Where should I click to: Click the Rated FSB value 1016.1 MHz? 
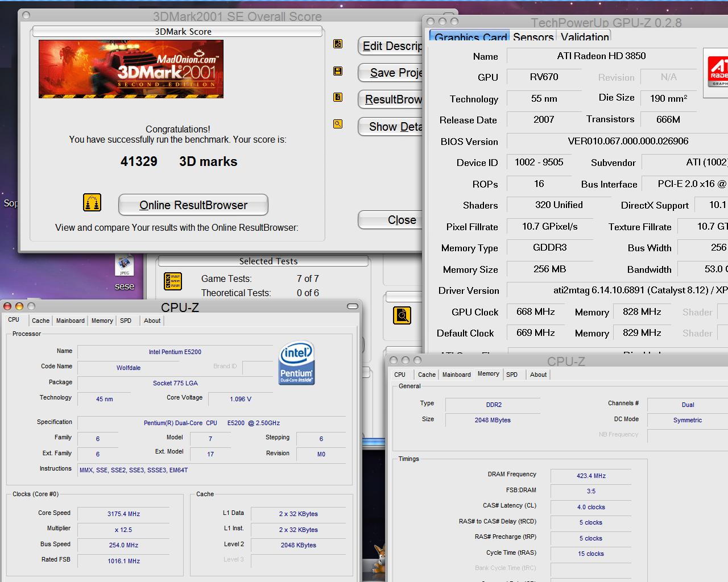point(123,561)
